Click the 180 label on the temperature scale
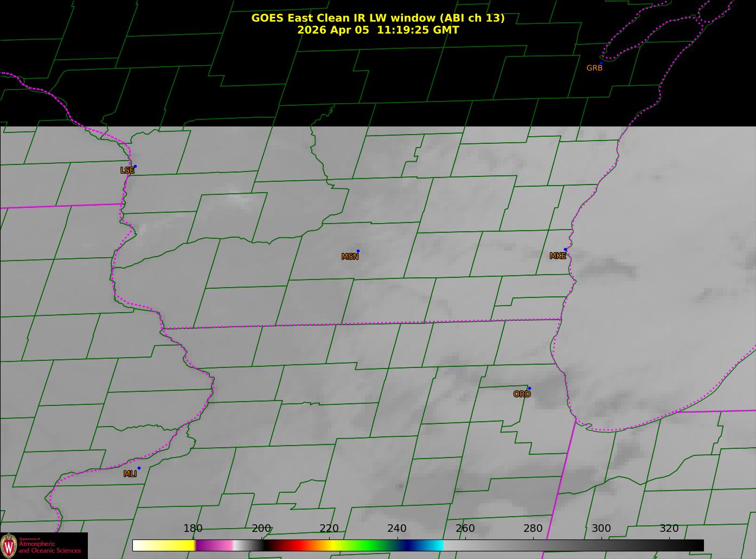The width and height of the screenshot is (756, 559). point(193,529)
